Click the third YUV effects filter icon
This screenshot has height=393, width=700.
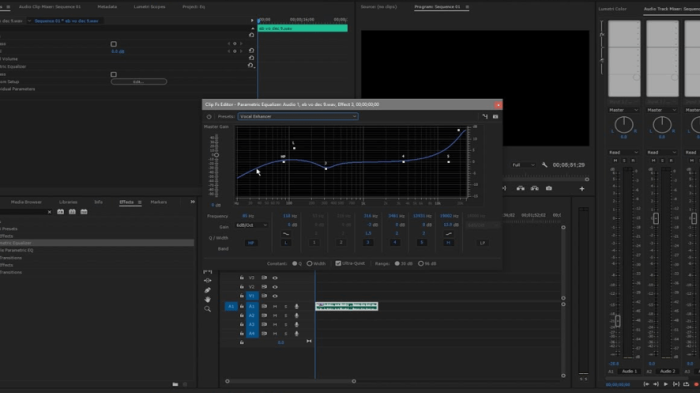(x=83, y=212)
